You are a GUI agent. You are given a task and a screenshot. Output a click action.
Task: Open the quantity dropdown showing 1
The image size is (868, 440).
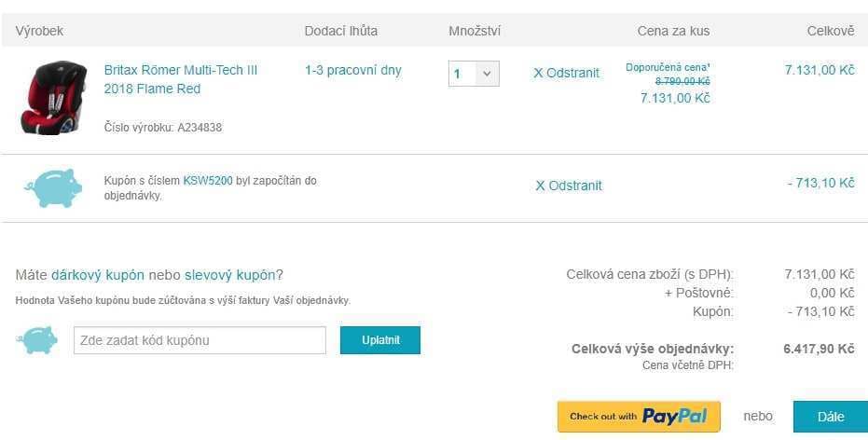click(474, 74)
